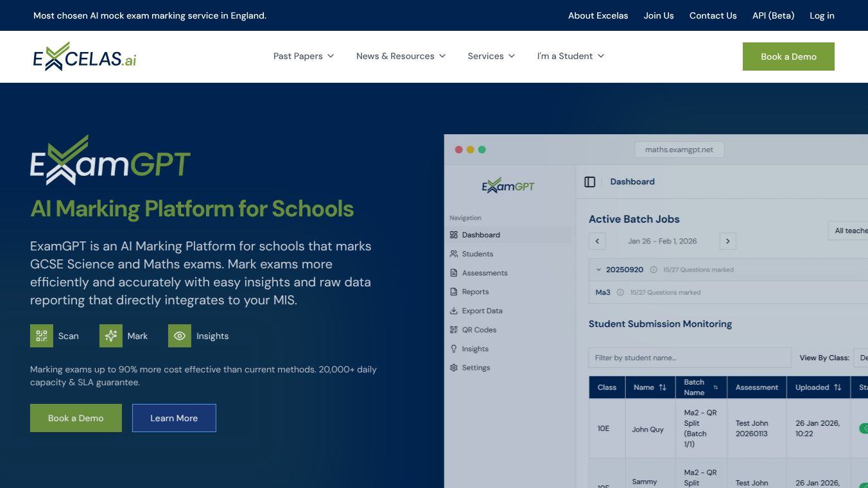Sort table by Uploaded column arrows
Screen dimensions: 868x488
tap(837, 387)
